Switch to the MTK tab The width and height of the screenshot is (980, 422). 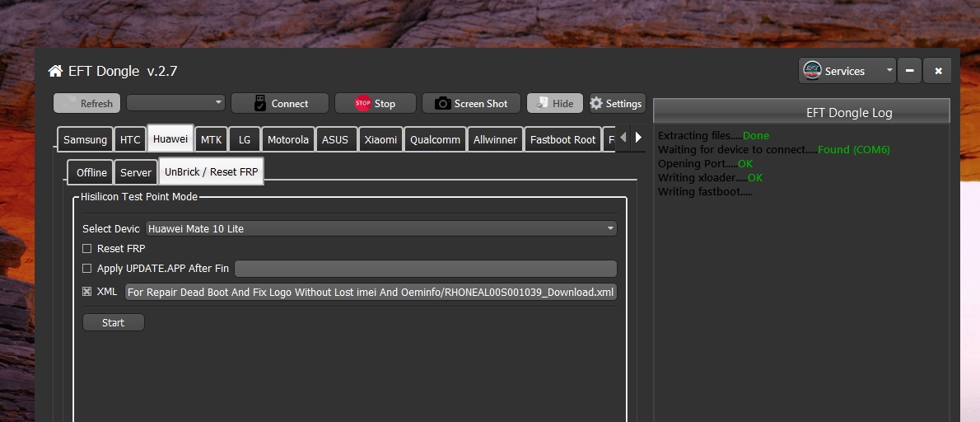click(212, 139)
